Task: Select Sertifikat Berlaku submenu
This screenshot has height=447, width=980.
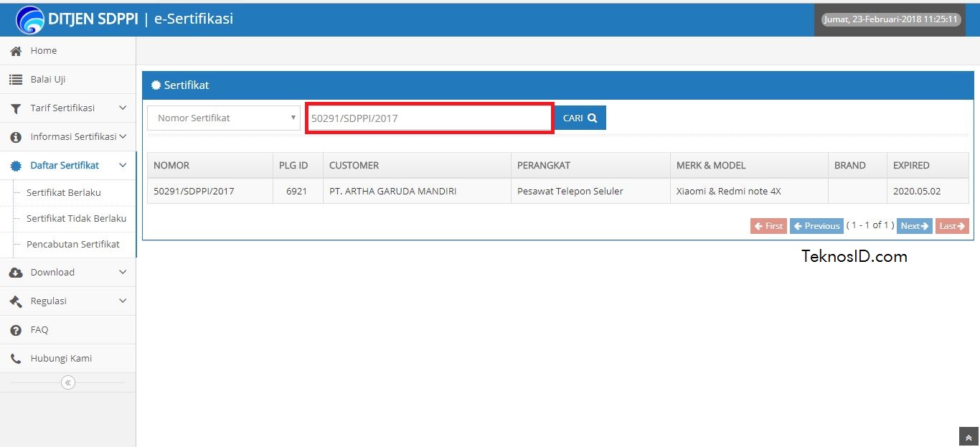Action: click(64, 192)
